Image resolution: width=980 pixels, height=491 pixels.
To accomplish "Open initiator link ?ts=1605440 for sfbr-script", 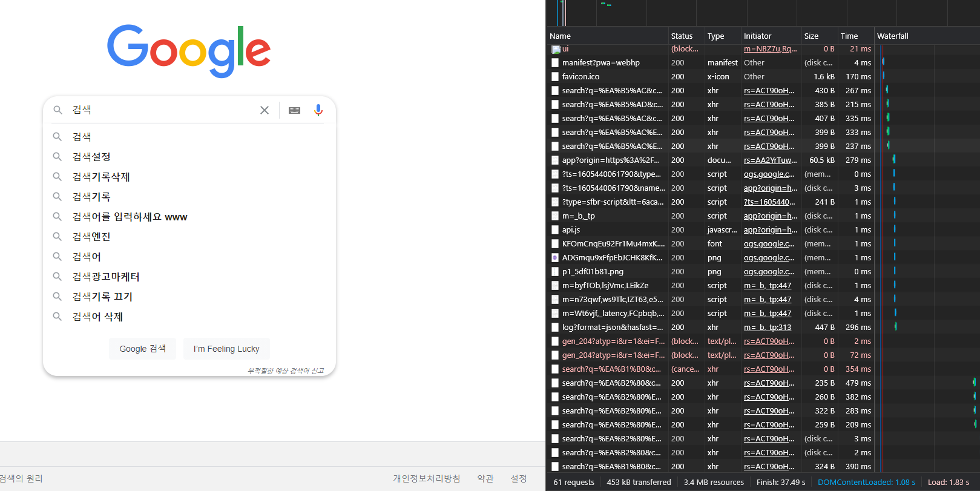I will [769, 202].
